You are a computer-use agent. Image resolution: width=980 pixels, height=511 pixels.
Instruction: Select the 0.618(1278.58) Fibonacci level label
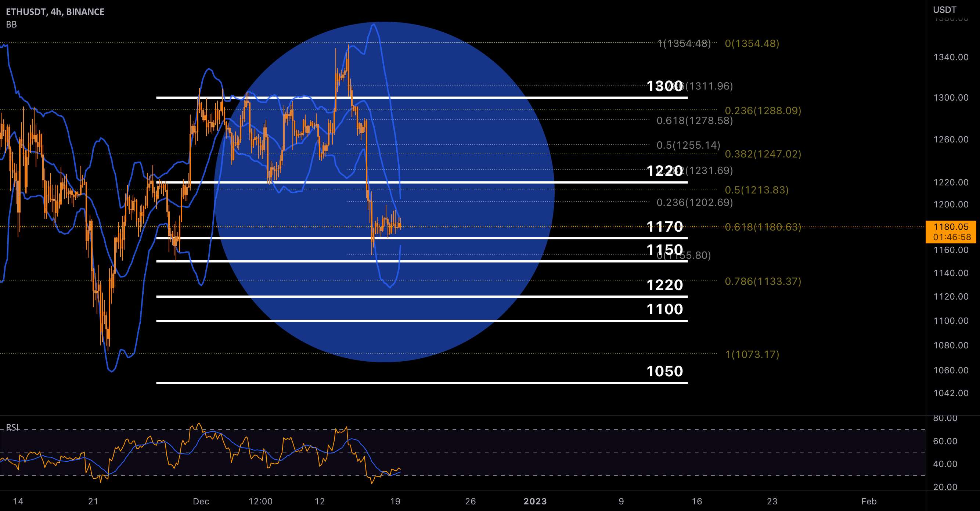[x=695, y=120]
